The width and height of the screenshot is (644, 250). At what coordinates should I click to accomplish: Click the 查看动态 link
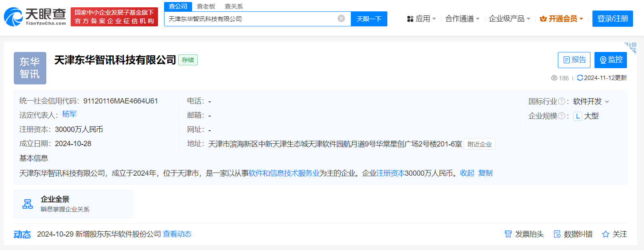pos(177,234)
